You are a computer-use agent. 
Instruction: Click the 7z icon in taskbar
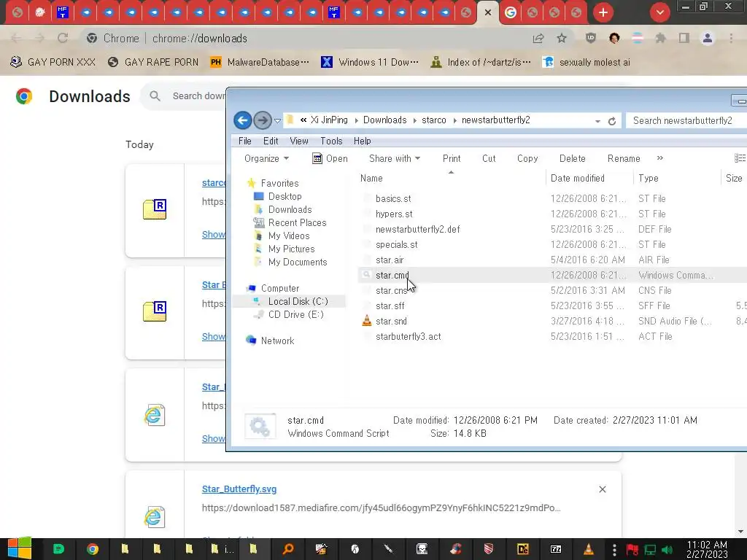click(x=555, y=549)
